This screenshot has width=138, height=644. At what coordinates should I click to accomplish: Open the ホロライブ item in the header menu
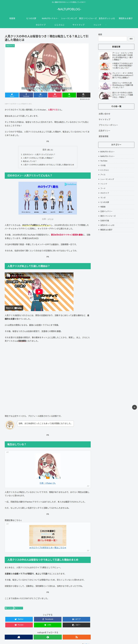(41, 25)
